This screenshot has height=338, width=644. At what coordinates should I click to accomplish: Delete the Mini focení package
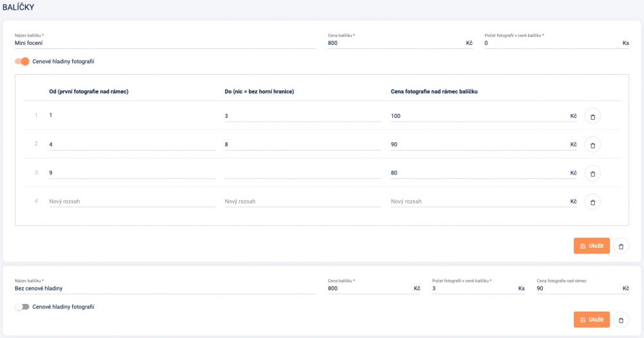(621, 246)
